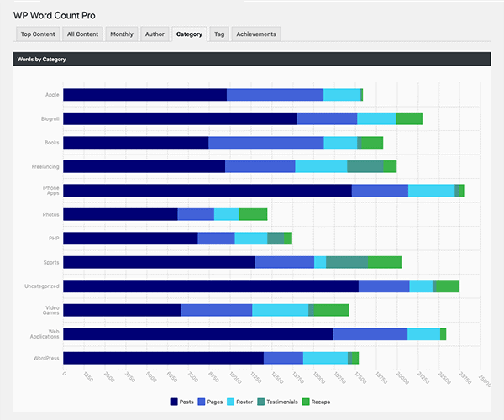Click the Recaps segment of Photos bar
The image size is (504, 420).
point(253,214)
